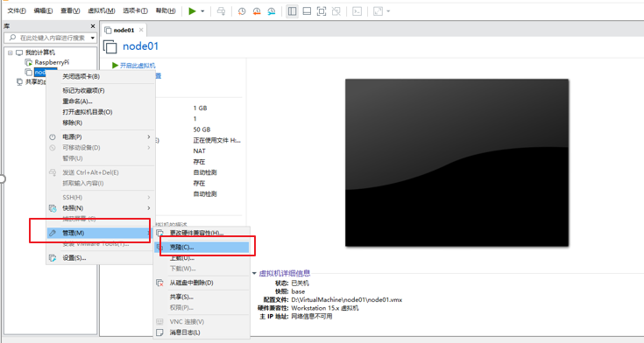Select 克隆(C)... in the submenu
This screenshot has width=644, height=343.
202,247
